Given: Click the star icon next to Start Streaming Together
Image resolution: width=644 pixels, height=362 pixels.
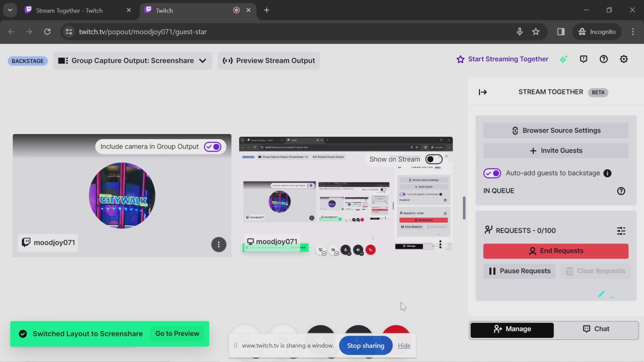Looking at the screenshot, I should [461, 59].
